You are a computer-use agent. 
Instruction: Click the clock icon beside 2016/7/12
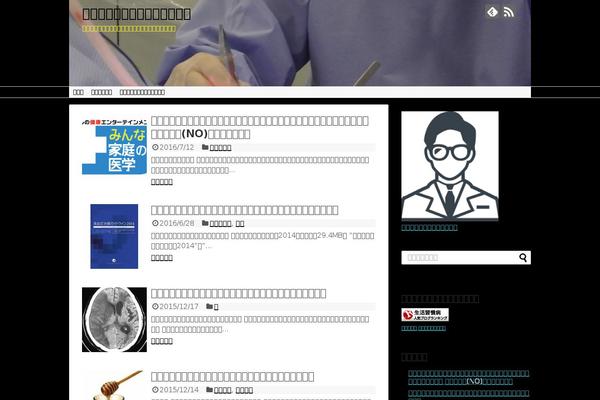coord(155,147)
